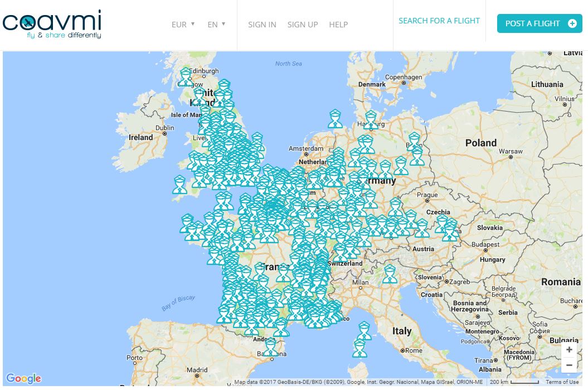The width and height of the screenshot is (588, 390).
Task: Click the Zagreb label on the map
Action: (x=460, y=282)
